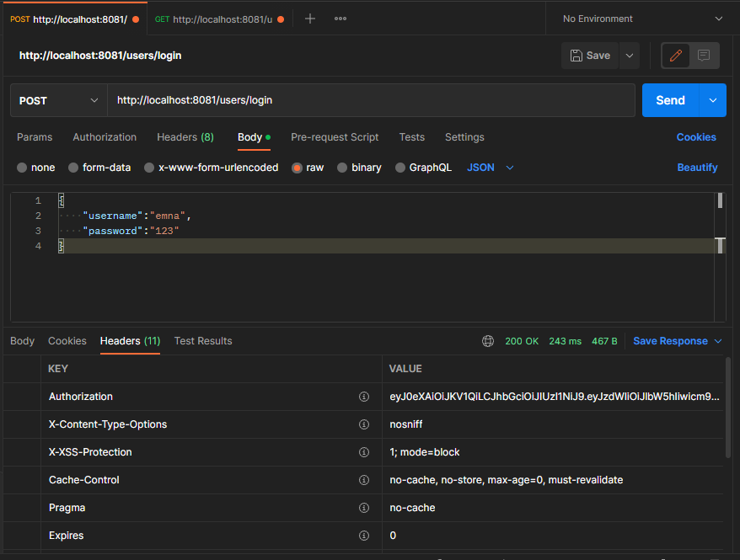740x560 pixels.
Task: Click the save floppy icon on the Save button
Action: coord(576,55)
